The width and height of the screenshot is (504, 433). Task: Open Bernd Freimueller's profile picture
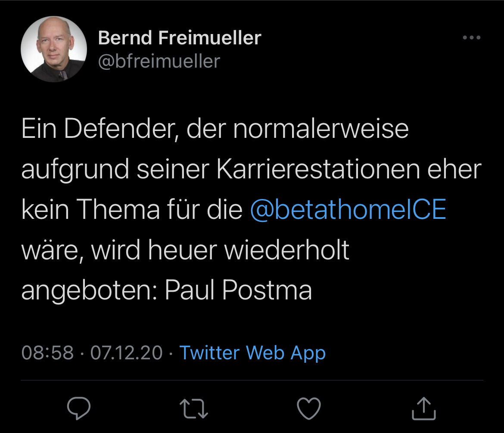pyautogui.click(x=53, y=49)
